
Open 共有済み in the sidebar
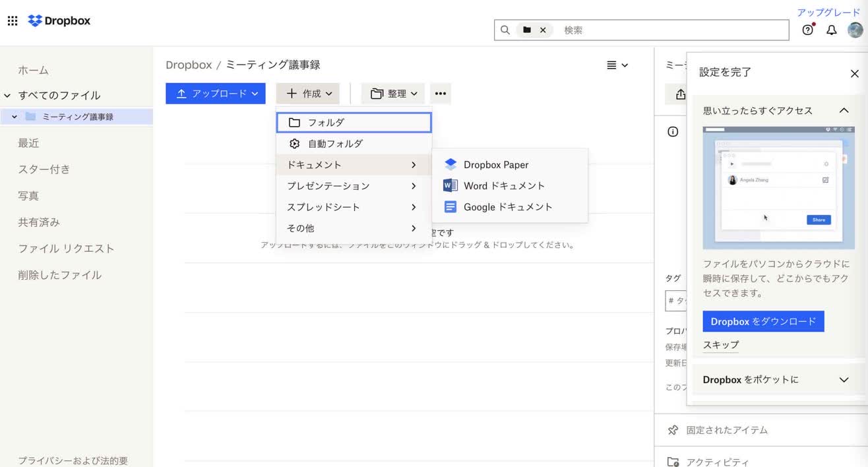(x=39, y=222)
